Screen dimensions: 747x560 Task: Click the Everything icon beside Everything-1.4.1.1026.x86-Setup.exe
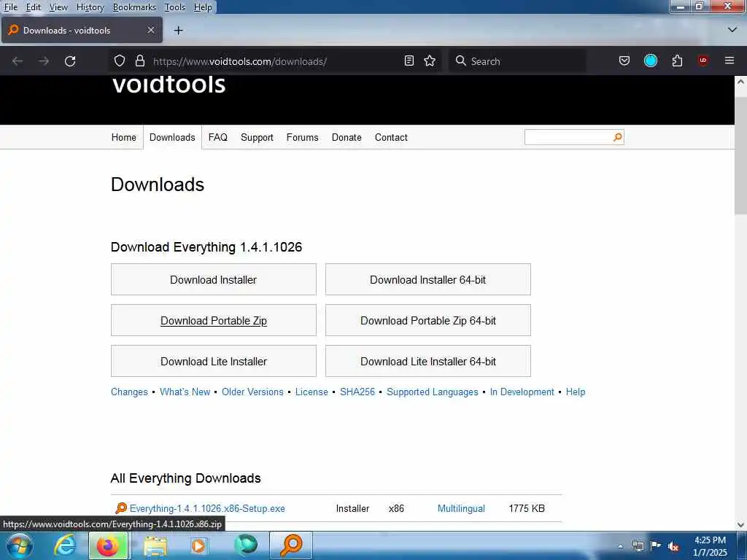click(121, 508)
